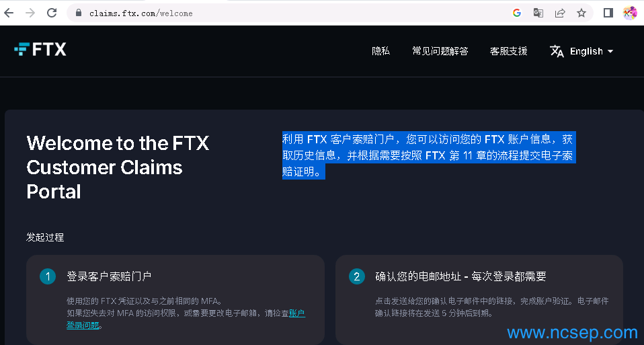
Task: Click the text about 确认链接将在发送 5 分钟后到期
Action: click(434, 313)
